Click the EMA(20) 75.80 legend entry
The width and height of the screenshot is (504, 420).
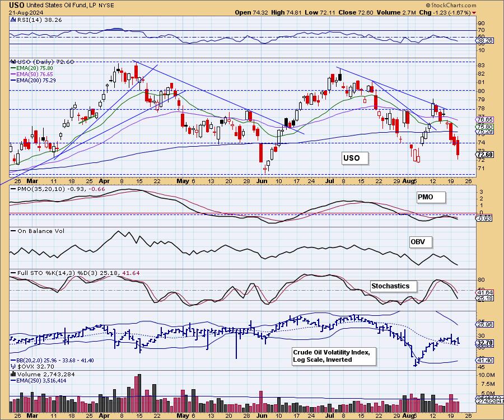32,68
